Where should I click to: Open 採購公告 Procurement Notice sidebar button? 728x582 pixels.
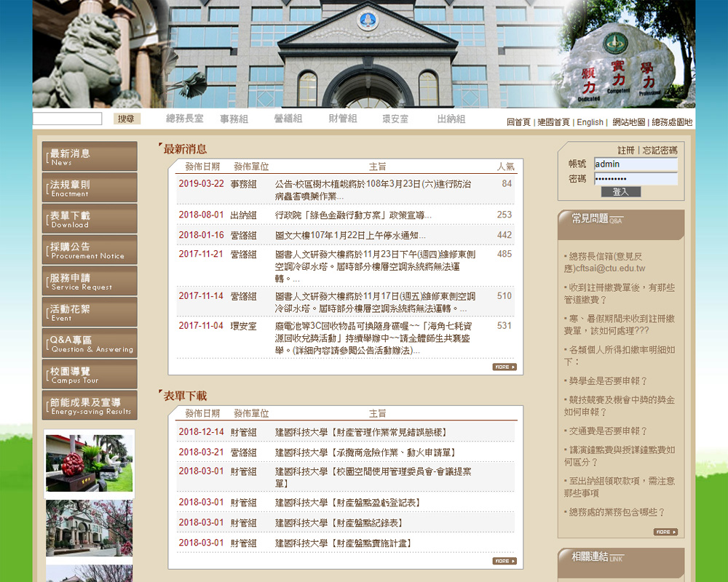[90, 250]
